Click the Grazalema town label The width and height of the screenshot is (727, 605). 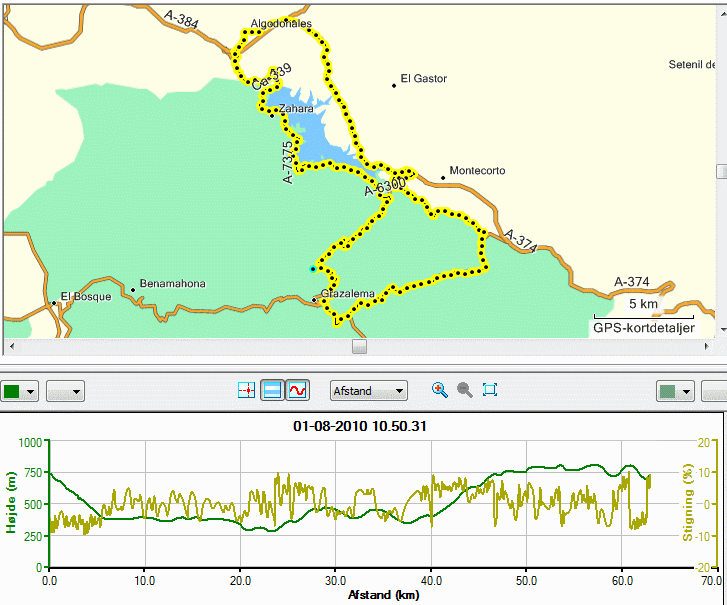[x=348, y=293]
